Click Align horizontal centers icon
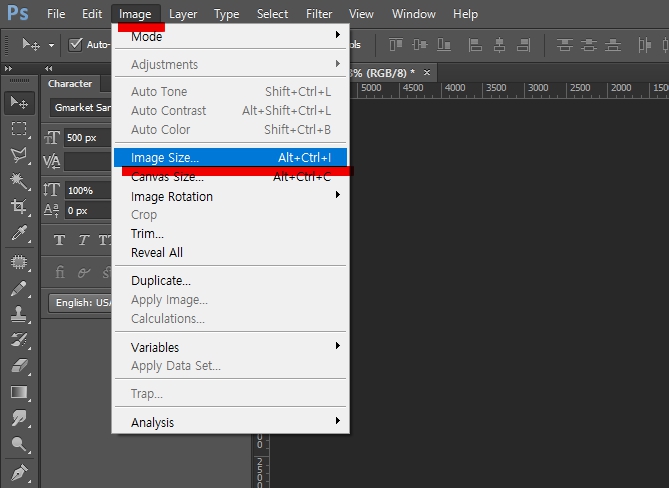Screen dimensions: 669x488 coord(499,44)
